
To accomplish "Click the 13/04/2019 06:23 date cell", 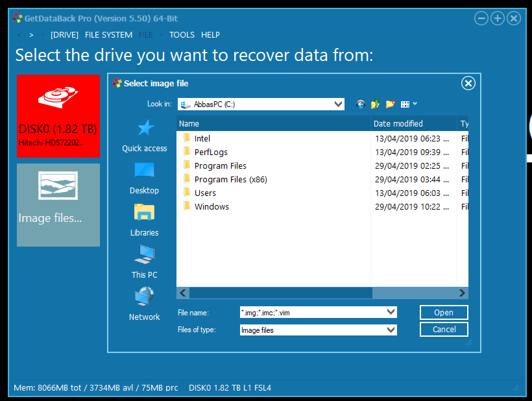I will pos(412,138).
